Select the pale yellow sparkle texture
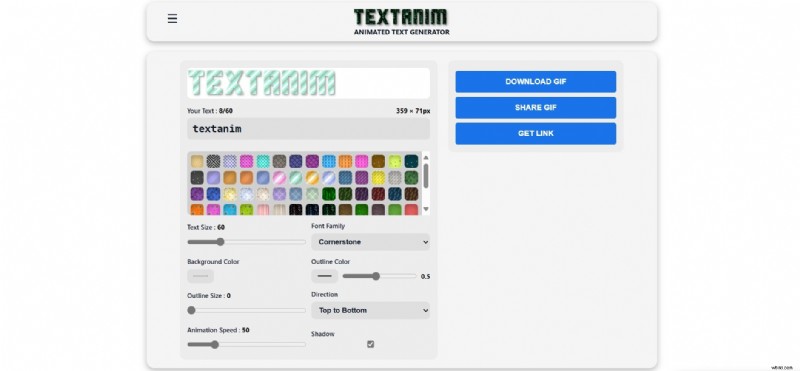This screenshot has height=371, width=800. point(230,194)
